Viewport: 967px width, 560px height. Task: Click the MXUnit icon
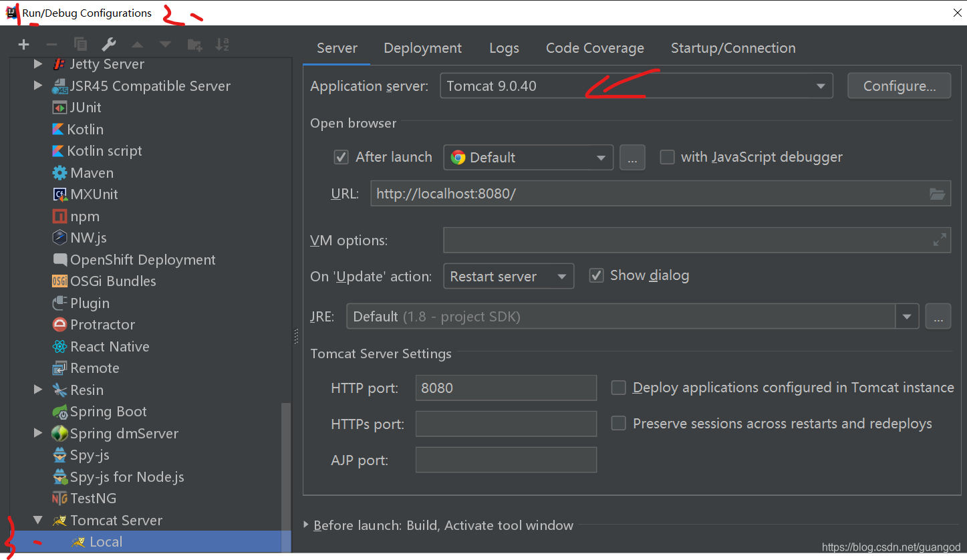tap(59, 194)
